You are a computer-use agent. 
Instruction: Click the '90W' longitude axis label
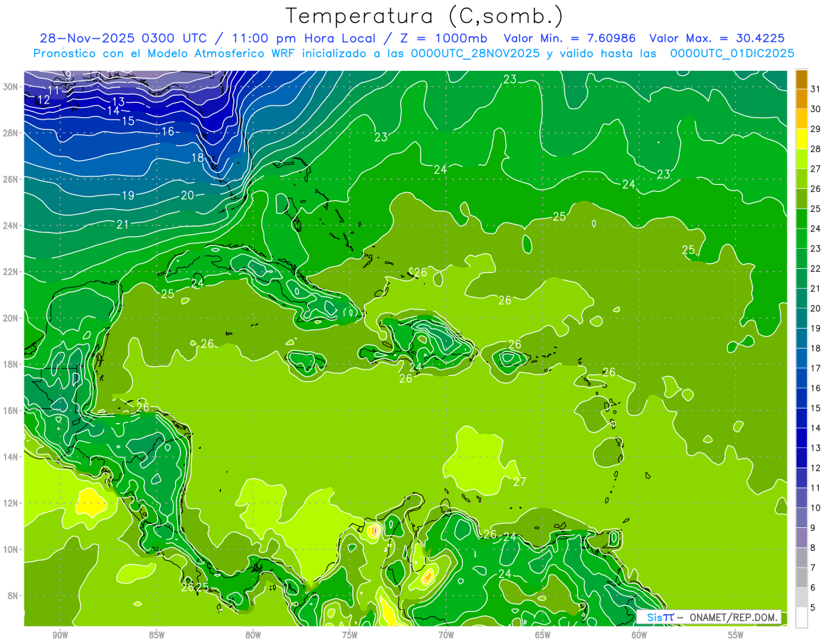tap(60, 635)
